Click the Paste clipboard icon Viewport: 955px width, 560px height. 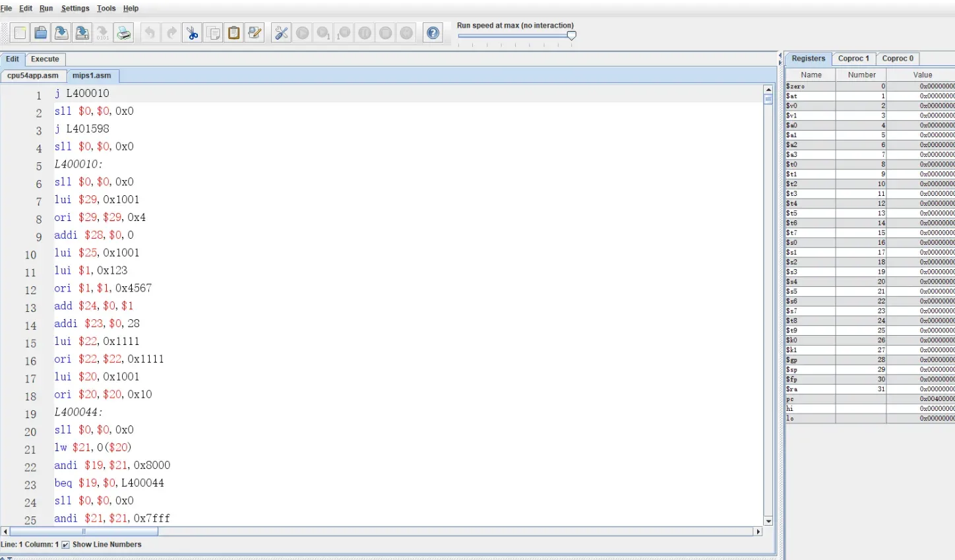click(234, 33)
